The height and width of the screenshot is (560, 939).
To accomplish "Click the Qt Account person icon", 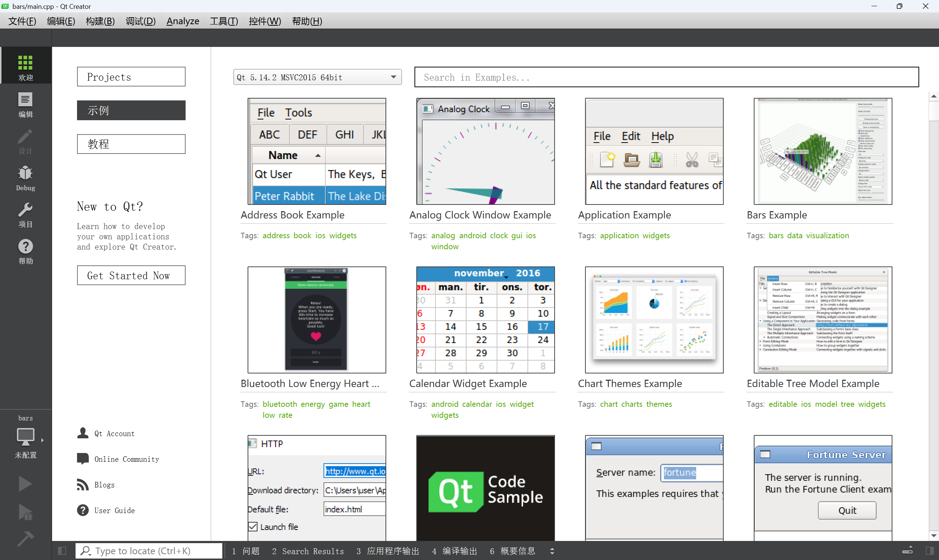I will pos(83,433).
